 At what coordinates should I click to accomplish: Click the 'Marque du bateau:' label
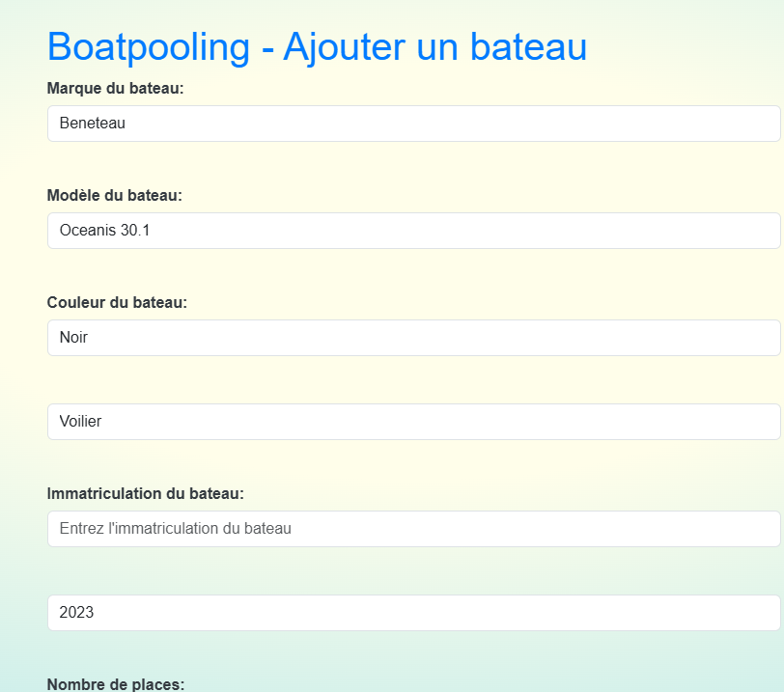point(116,89)
